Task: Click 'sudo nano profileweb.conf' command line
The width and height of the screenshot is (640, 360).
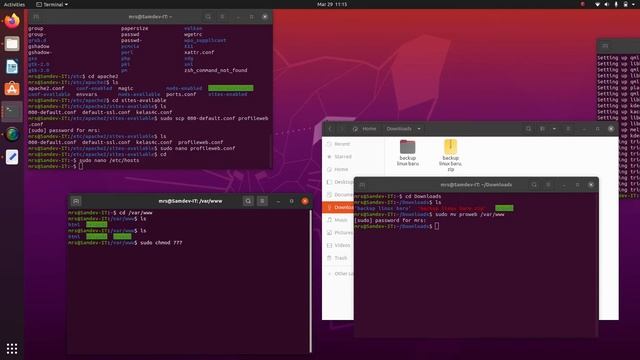Action: pos(198,148)
